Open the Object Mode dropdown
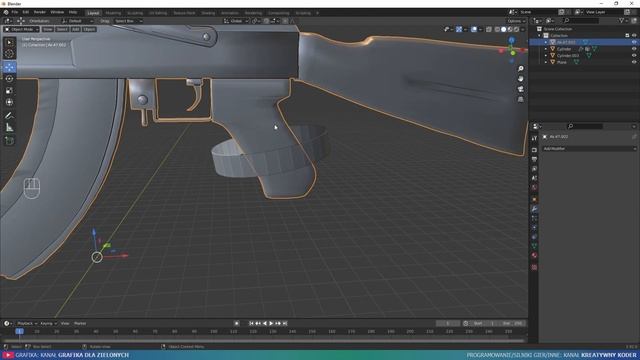640x360 pixels. point(21,29)
